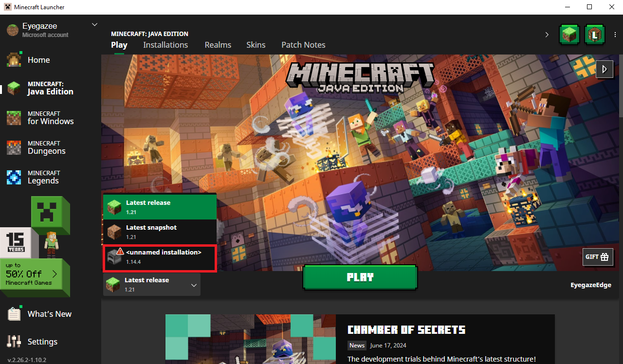Open the 50% Off Minecraft Games promo
The height and width of the screenshot is (364, 623).
coord(35,276)
